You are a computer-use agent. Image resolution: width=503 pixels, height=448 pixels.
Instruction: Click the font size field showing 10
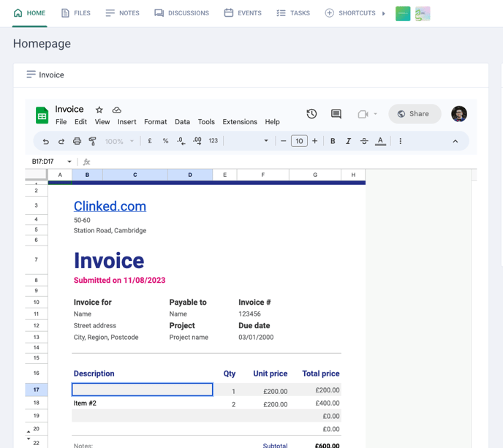(x=299, y=141)
